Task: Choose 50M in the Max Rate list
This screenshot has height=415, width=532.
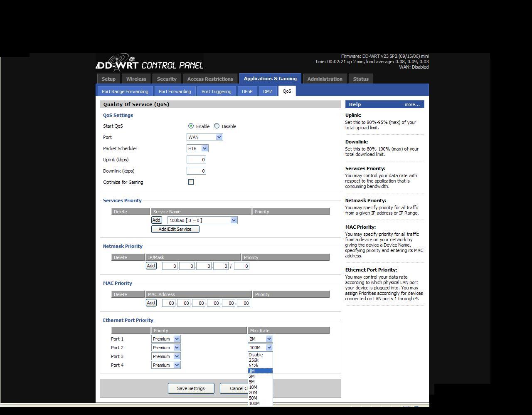Action: [260, 398]
